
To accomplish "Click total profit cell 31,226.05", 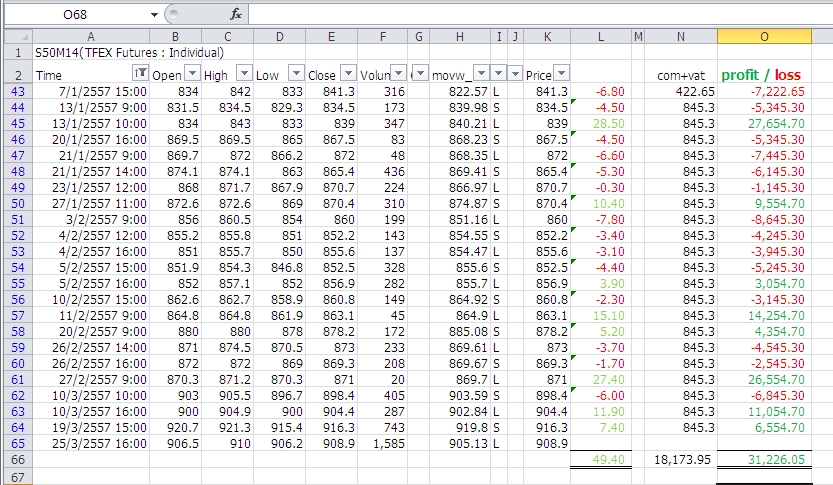I will point(764,460).
